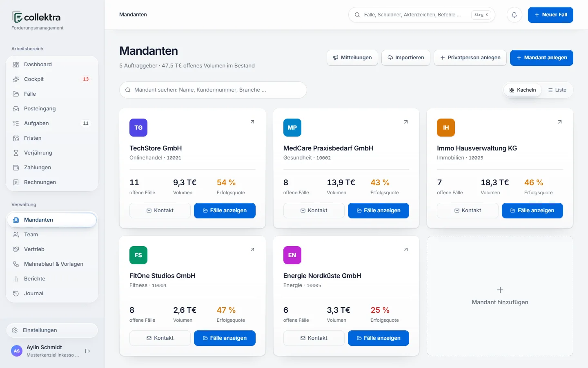The width and height of the screenshot is (588, 368).
Task: Click the plus icon to add Mandant
Action: point(500,290)
